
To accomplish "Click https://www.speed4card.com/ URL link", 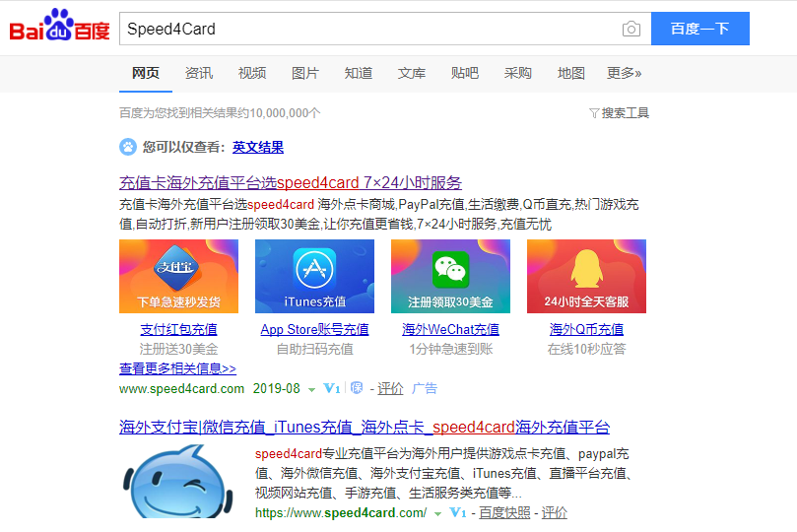I will (x=341, y=512).
